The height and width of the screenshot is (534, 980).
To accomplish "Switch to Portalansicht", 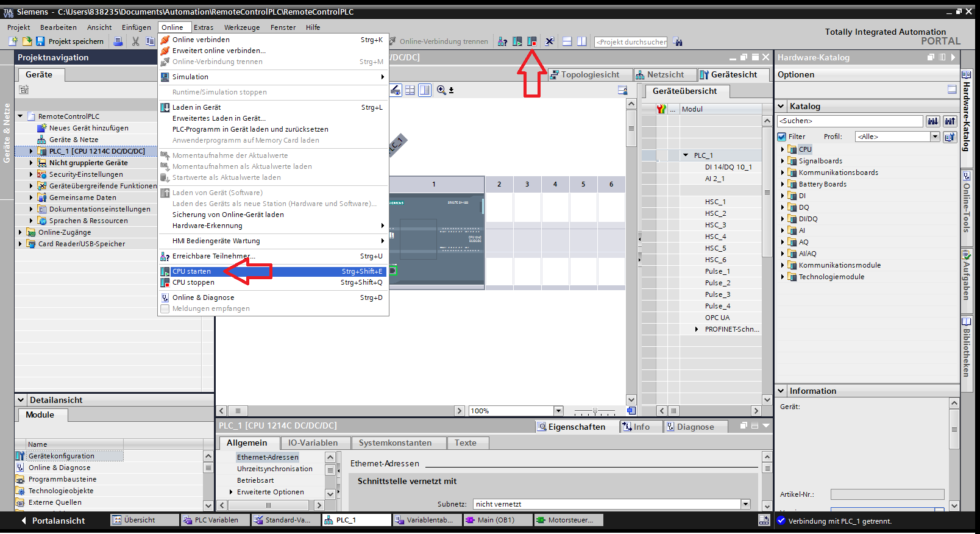I will click(x=53, y=521).
